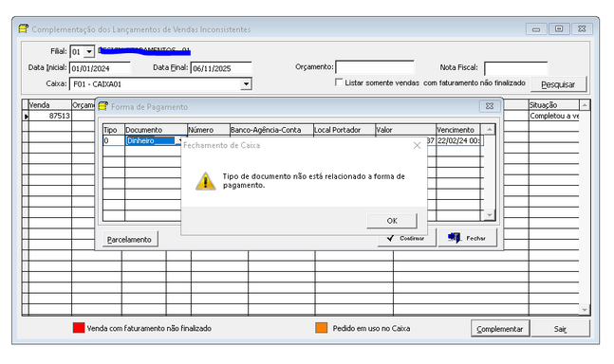Click the Completou a ve situation cell

pyautogui.click(x=553, y=116)
